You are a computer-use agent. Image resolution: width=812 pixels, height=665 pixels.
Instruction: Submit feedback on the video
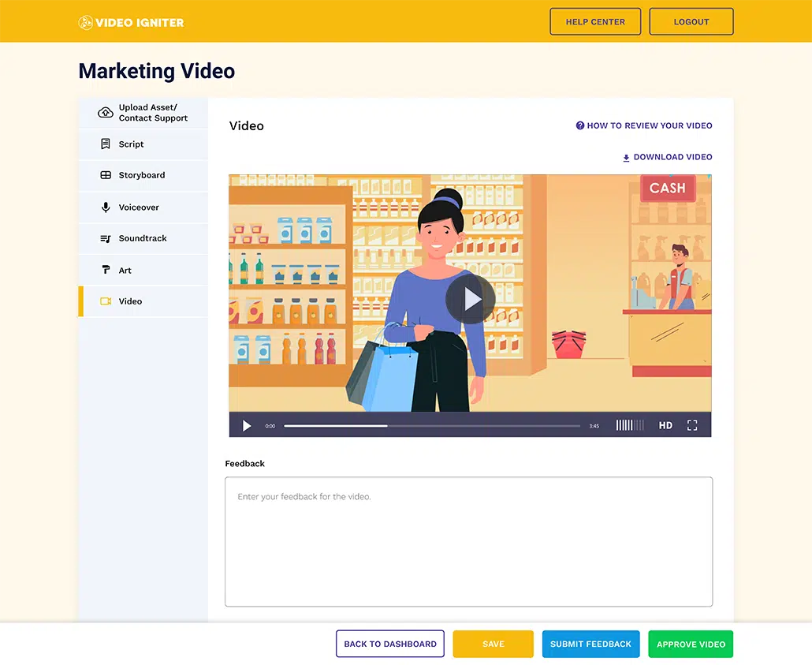590,644
